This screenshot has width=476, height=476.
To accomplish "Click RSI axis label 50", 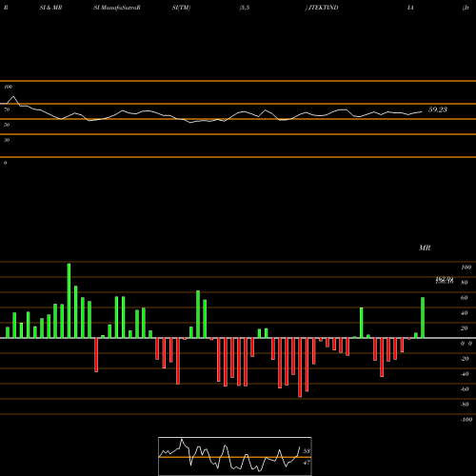I will [7, 125].
